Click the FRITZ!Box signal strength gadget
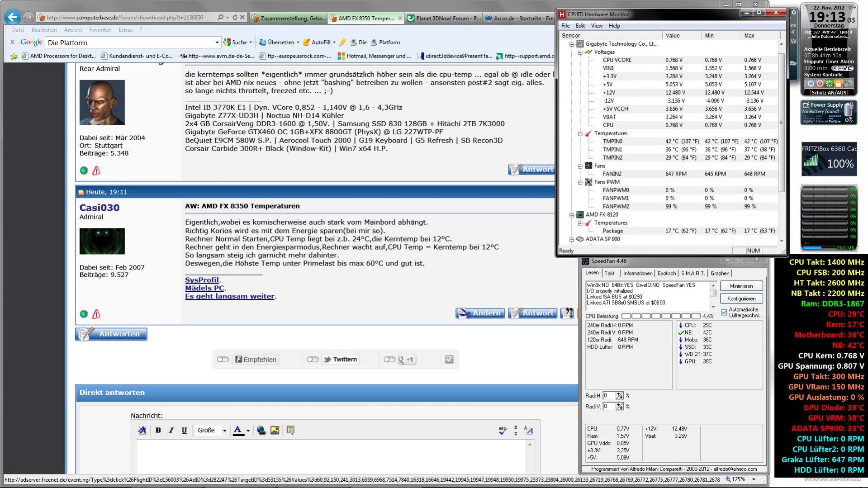This screenshot has width=868, height=488. 829,159
